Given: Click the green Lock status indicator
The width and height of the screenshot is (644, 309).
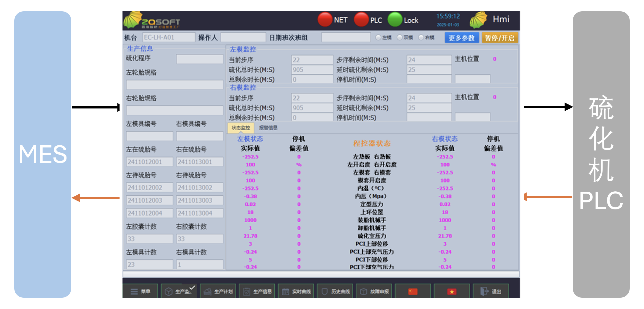Looking at the screenshot, I should pos(395,20).
